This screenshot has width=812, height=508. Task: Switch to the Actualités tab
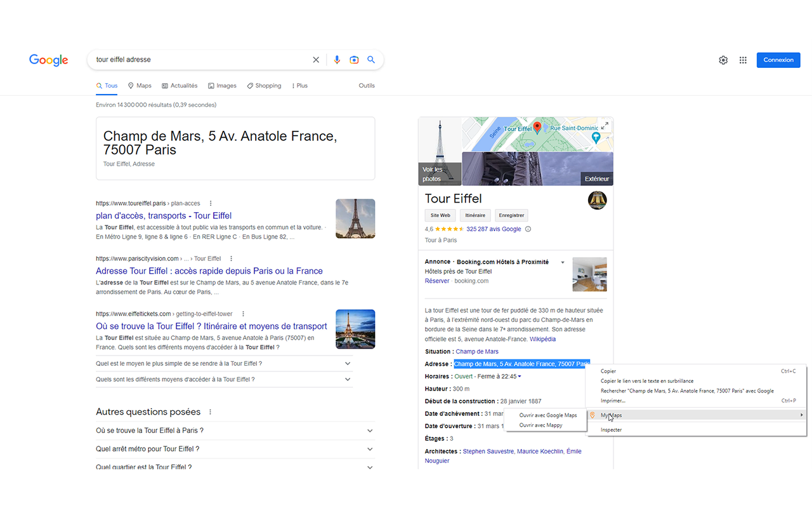(x=180, y=86)
